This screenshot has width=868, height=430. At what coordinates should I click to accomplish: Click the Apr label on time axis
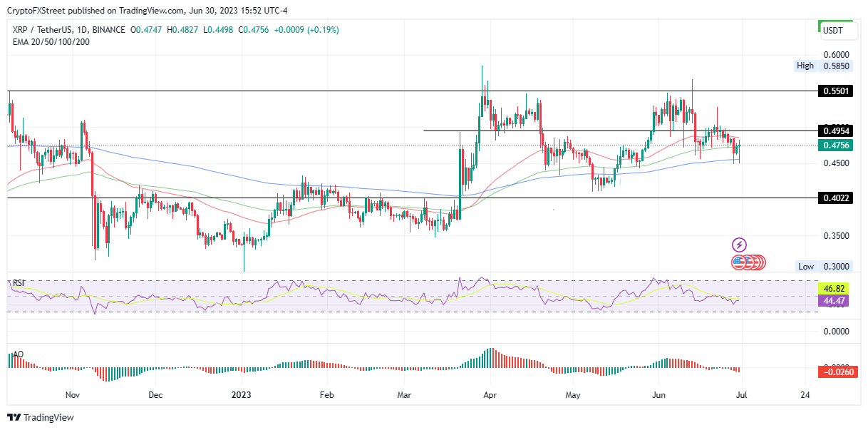click(x=490, y=394)
